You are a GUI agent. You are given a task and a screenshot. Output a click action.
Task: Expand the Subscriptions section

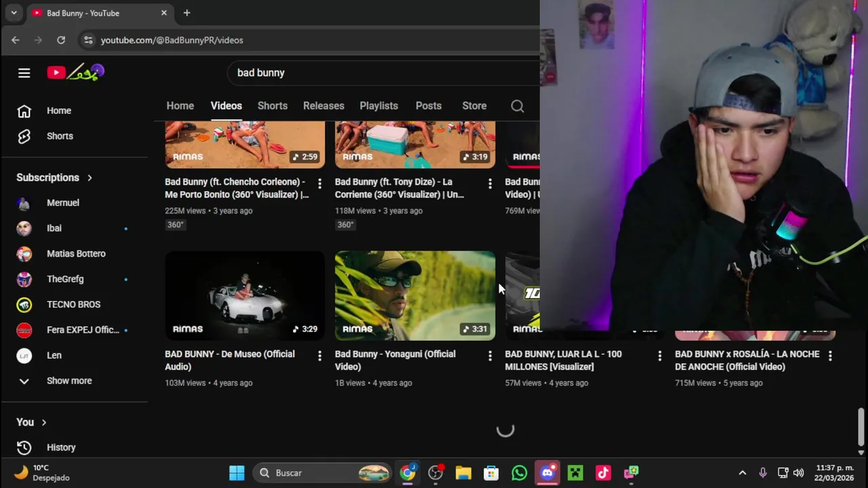(x=54, y=178)
